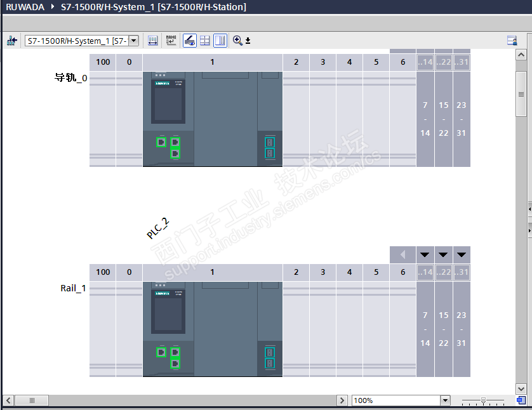Open the zoom percentage dropdown

[x=445, y=400]
